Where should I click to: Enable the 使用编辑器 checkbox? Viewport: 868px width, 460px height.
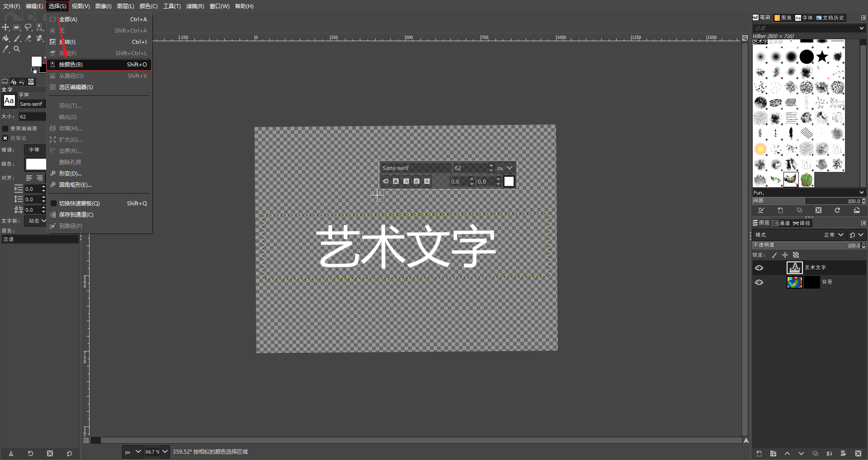[5, 128]
